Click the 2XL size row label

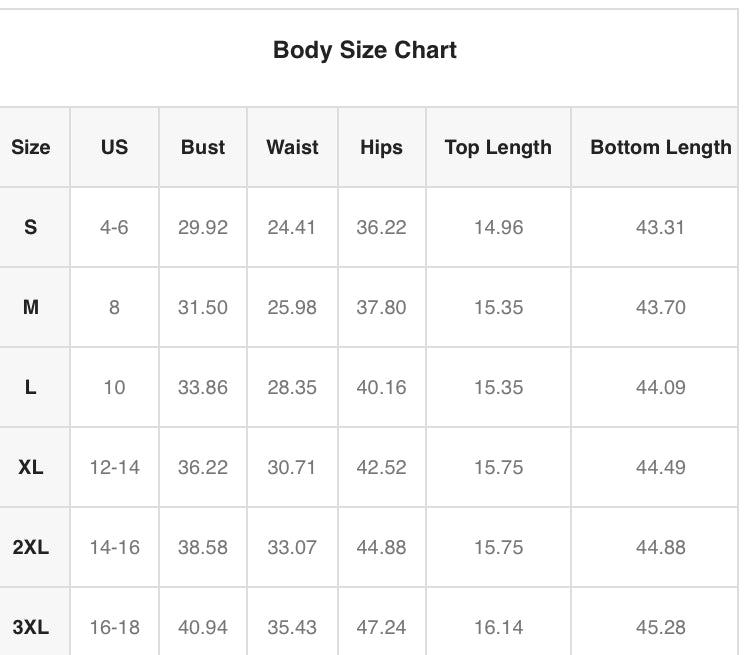[31, 547]
